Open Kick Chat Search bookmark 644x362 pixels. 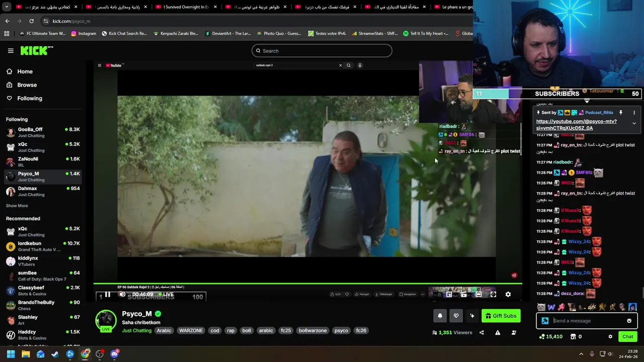(124, 34)
